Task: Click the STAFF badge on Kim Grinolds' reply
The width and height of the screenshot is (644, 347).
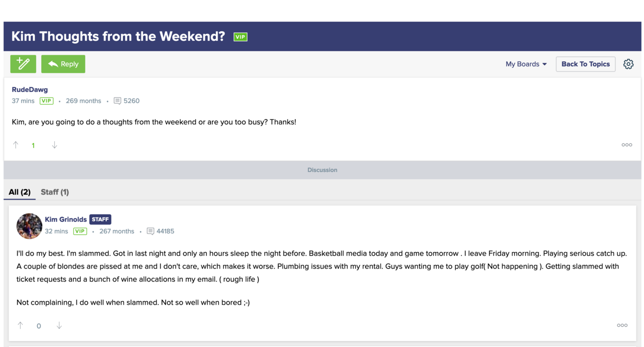Action: coord(100,219)
